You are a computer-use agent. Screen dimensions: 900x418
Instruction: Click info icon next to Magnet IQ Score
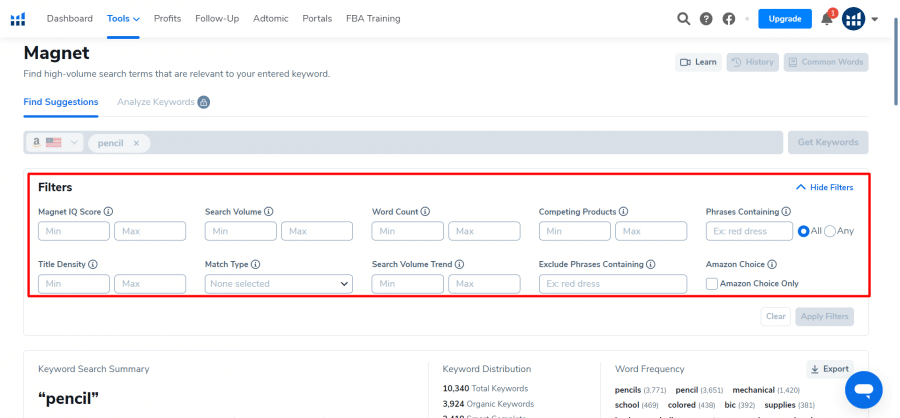[108, 212]
